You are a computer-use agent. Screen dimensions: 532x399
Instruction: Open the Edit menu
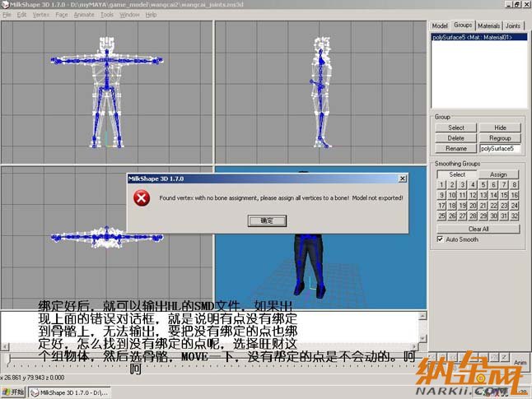(x=21, y=15)
